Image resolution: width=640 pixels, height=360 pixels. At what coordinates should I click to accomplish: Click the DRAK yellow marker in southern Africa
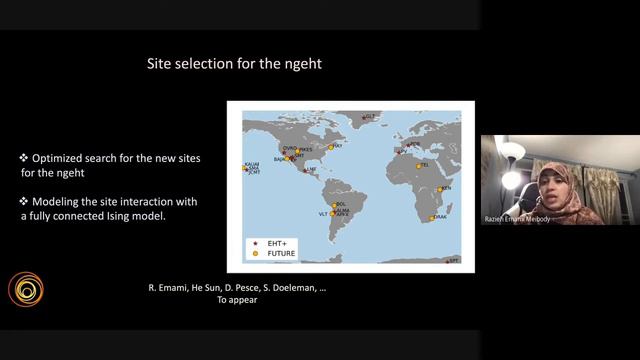(x=431, y=218)
